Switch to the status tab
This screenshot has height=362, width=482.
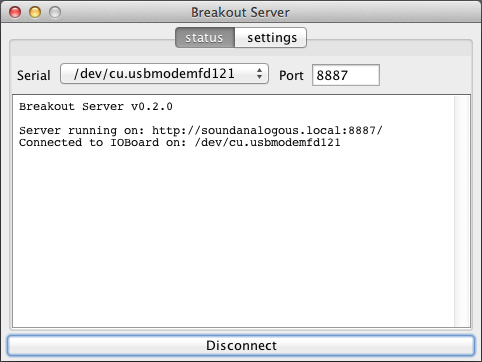tap(205, 38)
